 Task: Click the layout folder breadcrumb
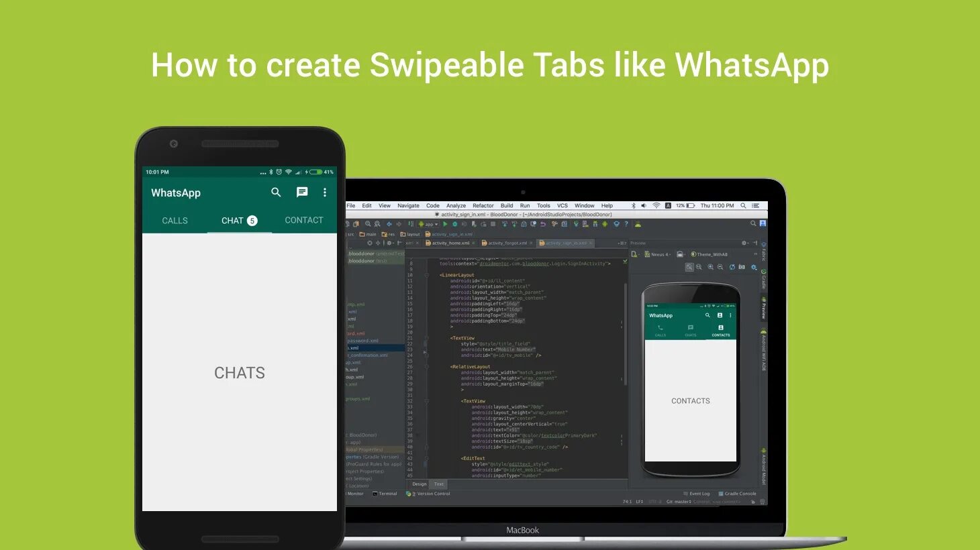point(410,234)
